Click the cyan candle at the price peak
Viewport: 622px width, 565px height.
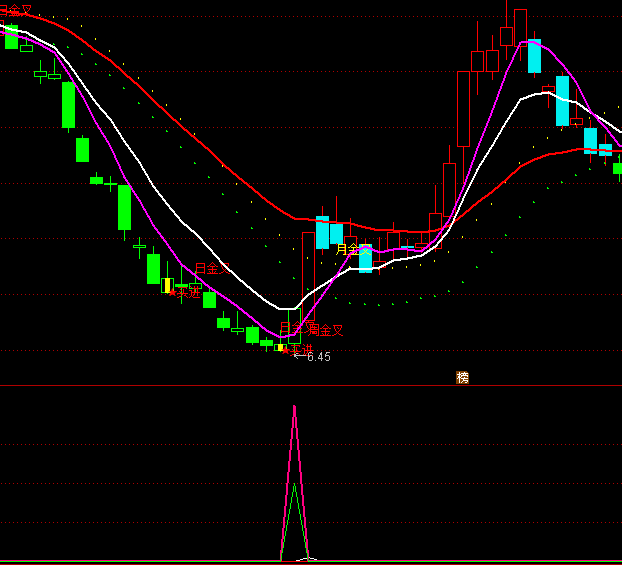[534, 57]
